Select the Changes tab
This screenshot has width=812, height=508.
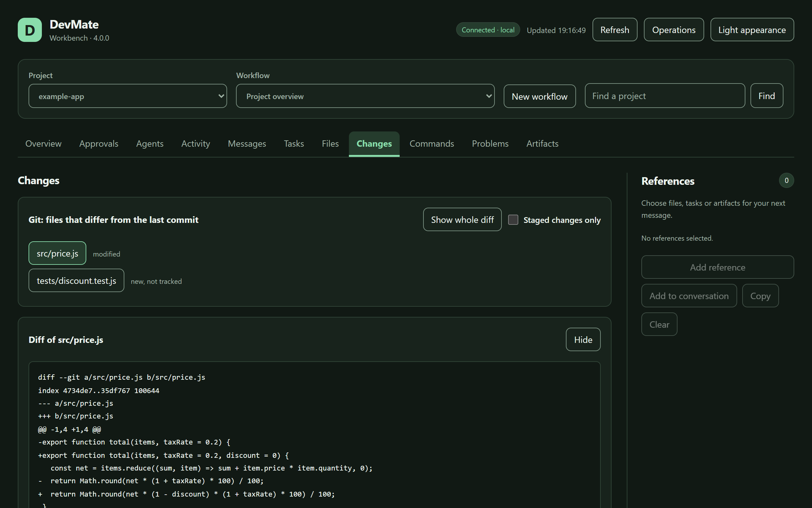coord(374,144)
